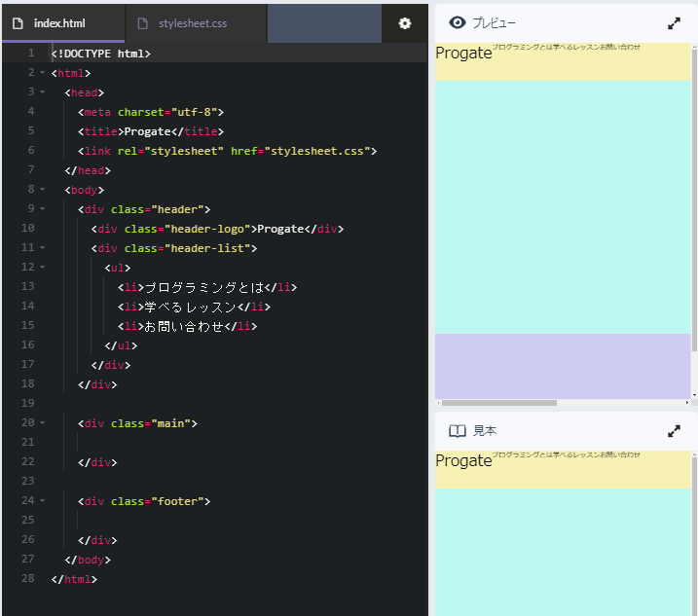
Task: Click the closing </html> tag on line 28
Action: (74, 579)
